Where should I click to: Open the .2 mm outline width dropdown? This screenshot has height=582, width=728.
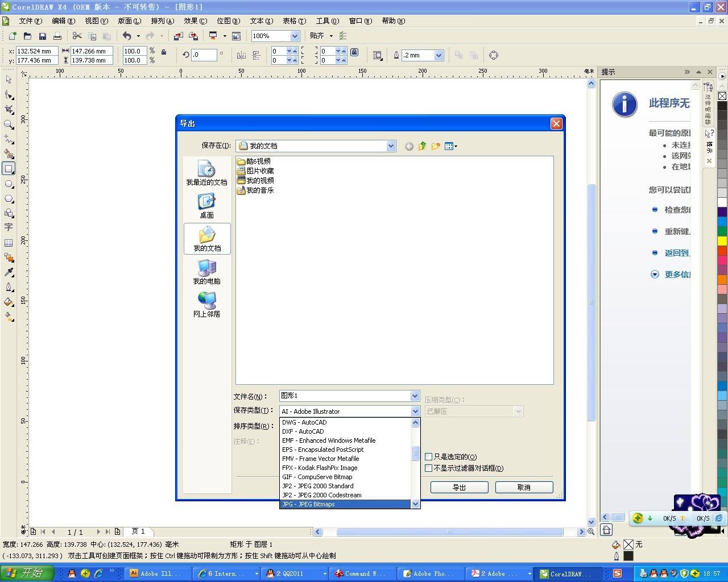point(439,55)
